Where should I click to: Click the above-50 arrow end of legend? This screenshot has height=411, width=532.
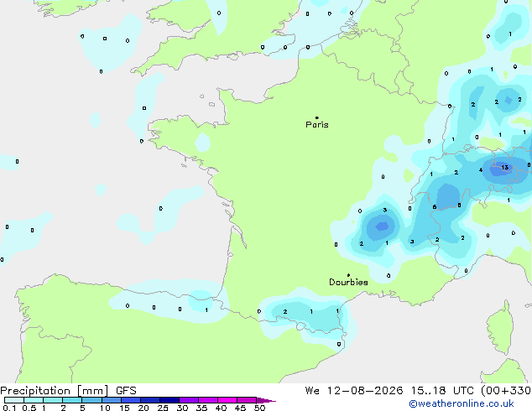coord(266,400)
